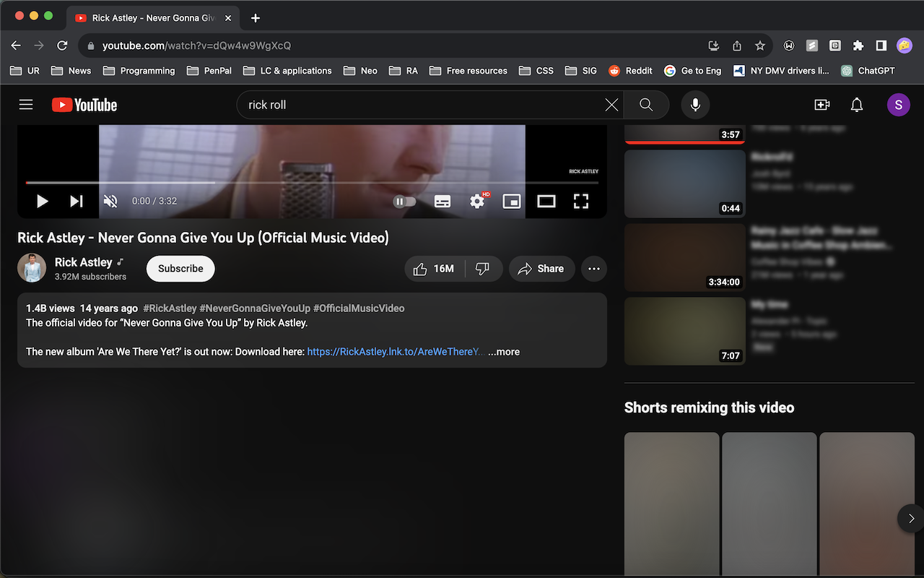Open recommended video lasting 7:07
This screenshot has width=924, height=578.
pyautogui.click(x=685, y=331)
